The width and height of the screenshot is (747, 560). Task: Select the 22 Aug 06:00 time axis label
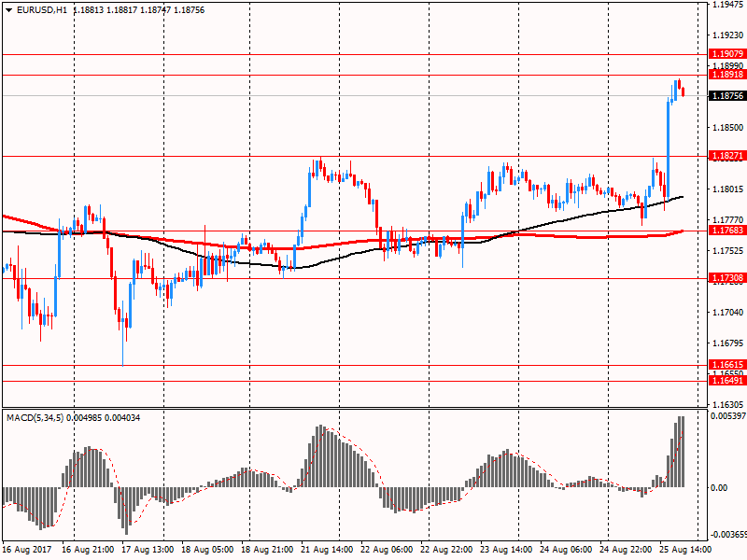[x=387, y=550]
